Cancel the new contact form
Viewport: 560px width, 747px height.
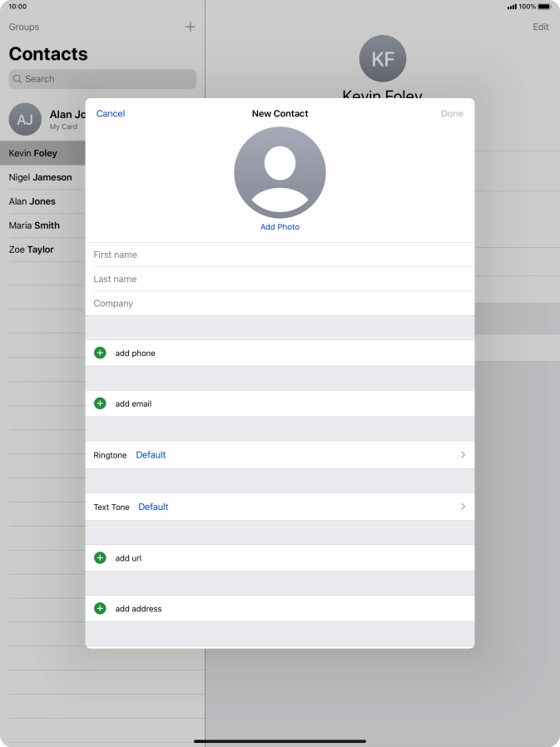(111, 114)
